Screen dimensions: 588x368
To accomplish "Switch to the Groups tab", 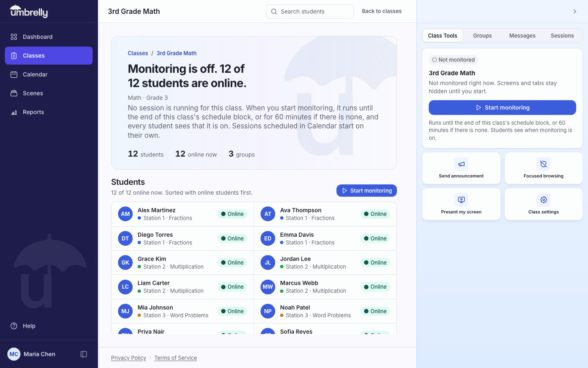I will tap(482, 36).
